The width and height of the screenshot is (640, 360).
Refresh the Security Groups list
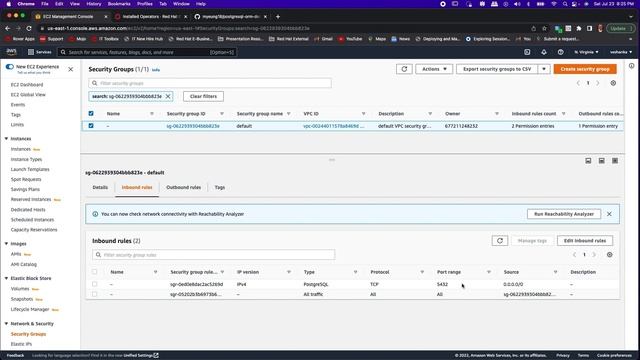click(404, 69)
